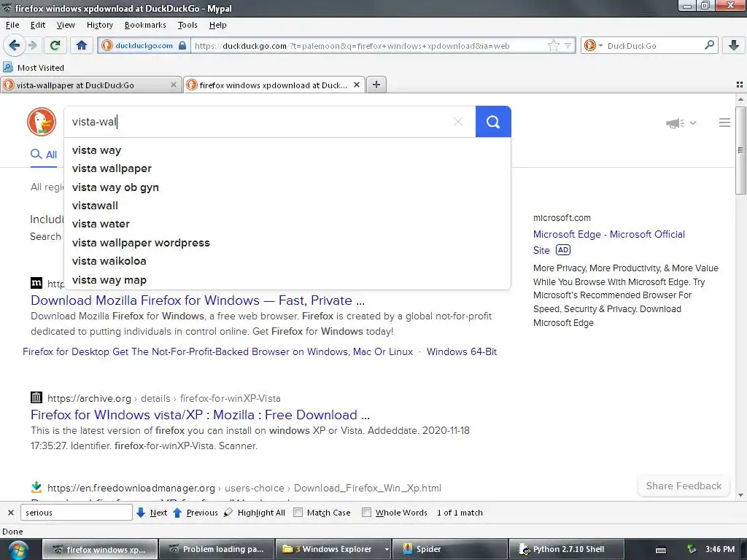Enable the Whole Words checkbox

(x=366, y=513)
